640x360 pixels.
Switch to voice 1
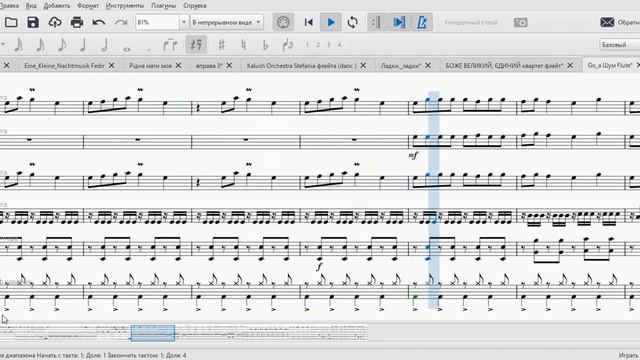point(307,45)
